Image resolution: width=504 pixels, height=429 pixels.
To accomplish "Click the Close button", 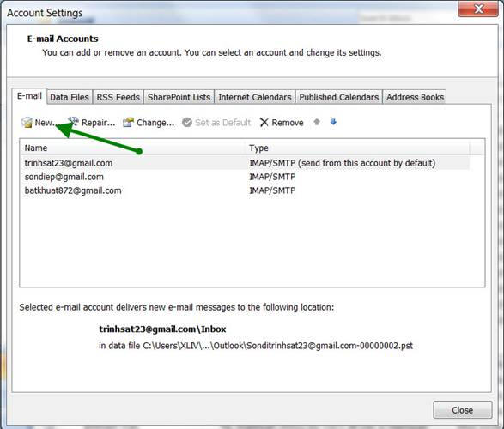I will coord(462,410).
